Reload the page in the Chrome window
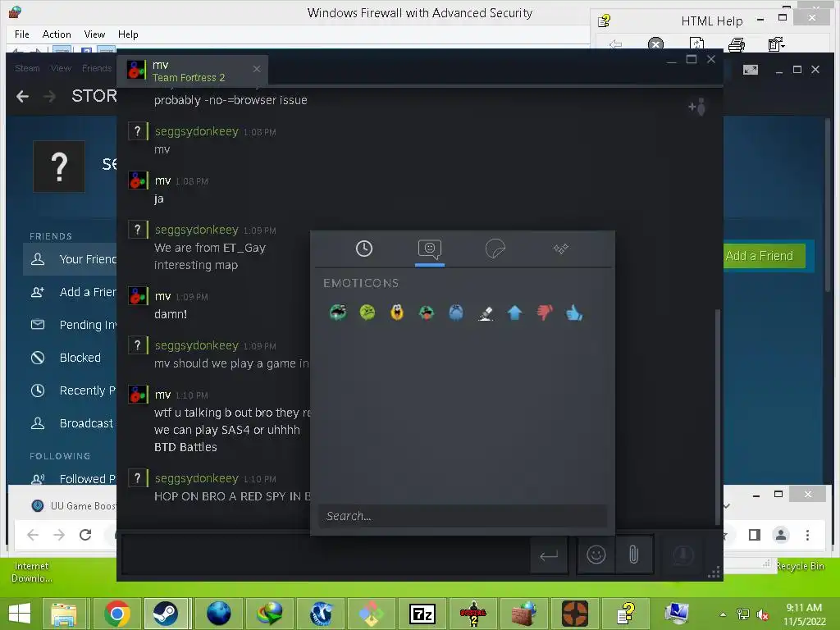Image resolution: width=840 pixels, height=630 pixels. 85,535
